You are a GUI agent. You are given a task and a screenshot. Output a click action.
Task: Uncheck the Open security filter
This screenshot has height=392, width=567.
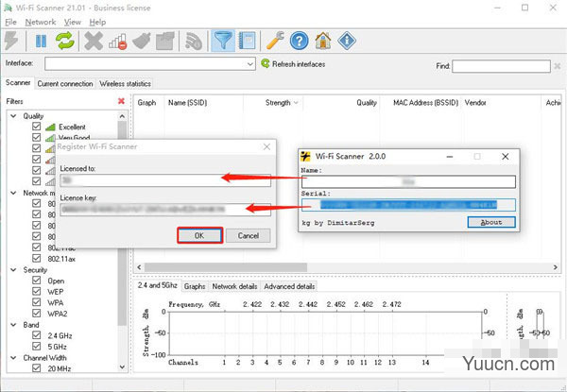[36, 281]
